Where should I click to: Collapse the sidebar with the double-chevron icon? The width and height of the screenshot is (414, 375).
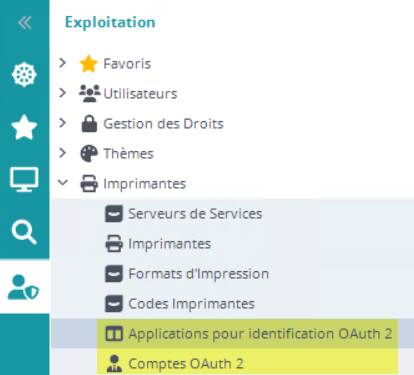pos(25,23)
